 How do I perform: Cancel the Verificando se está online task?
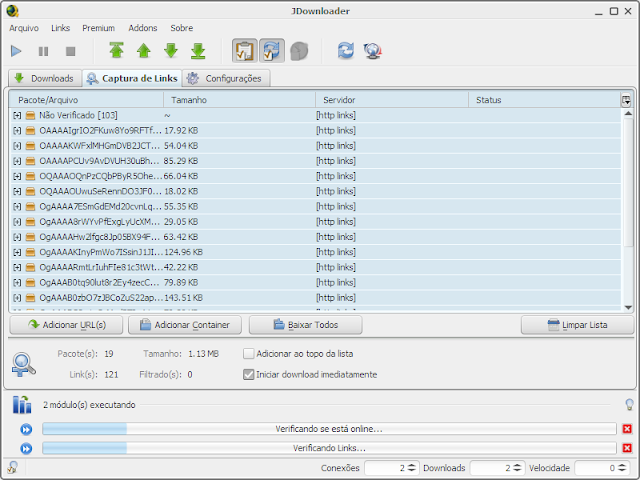627,429
